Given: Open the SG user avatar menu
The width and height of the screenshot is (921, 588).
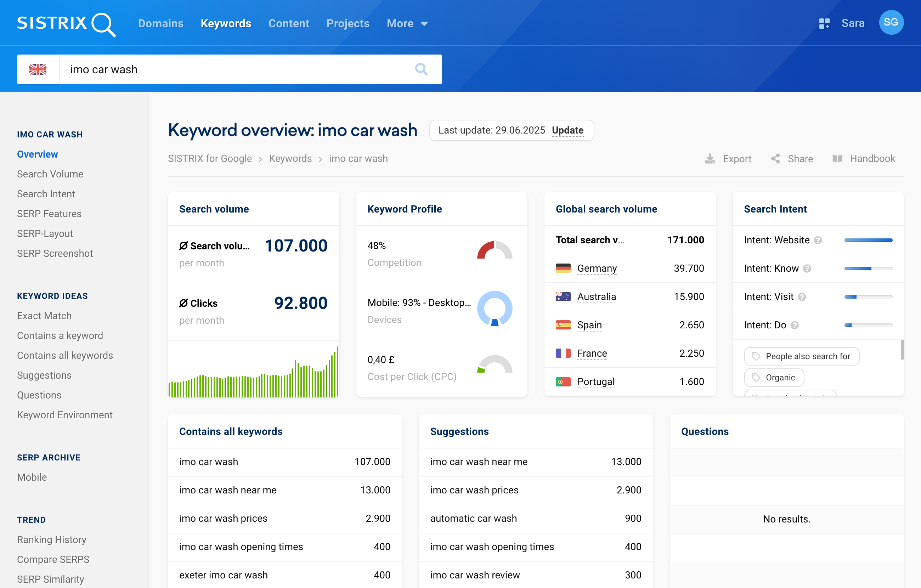Looking at the screenshot, I should [891, 23].
